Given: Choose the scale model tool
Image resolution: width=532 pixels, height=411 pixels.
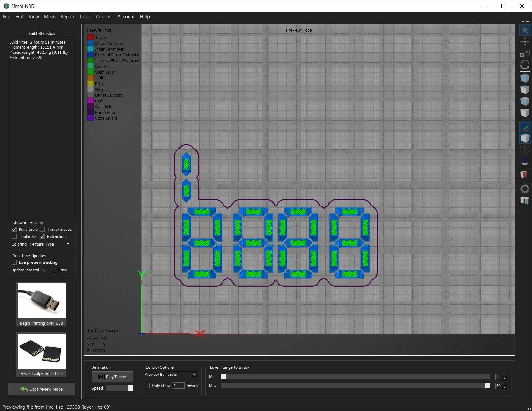Looking at the screenshot, I should [x=525, y=53].
